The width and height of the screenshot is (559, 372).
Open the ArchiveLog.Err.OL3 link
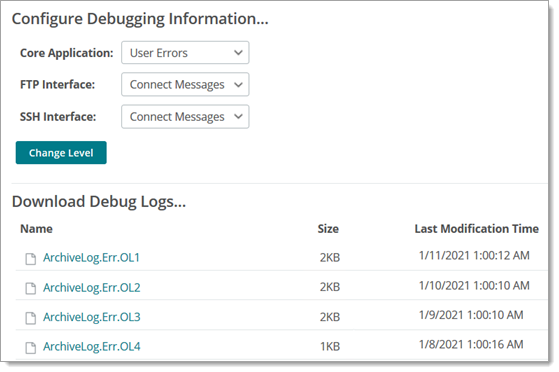pyautogui.click(x=92, y=317)
